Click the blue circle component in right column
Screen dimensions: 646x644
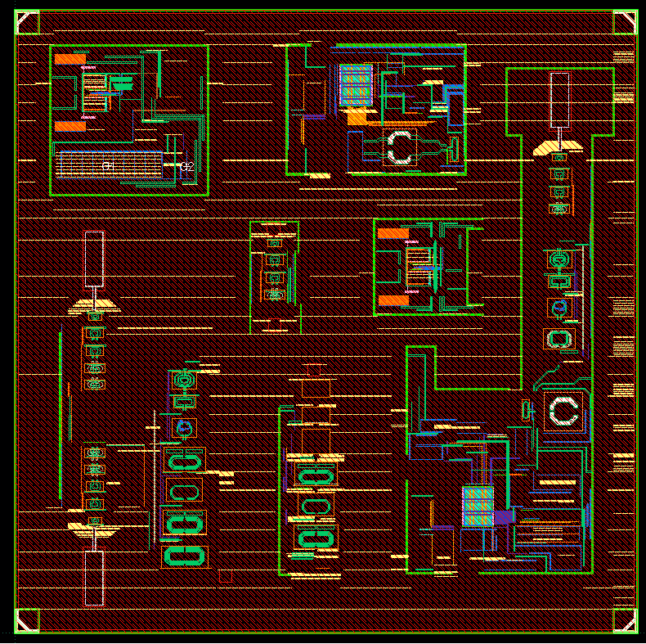click(x=559, y=308)
